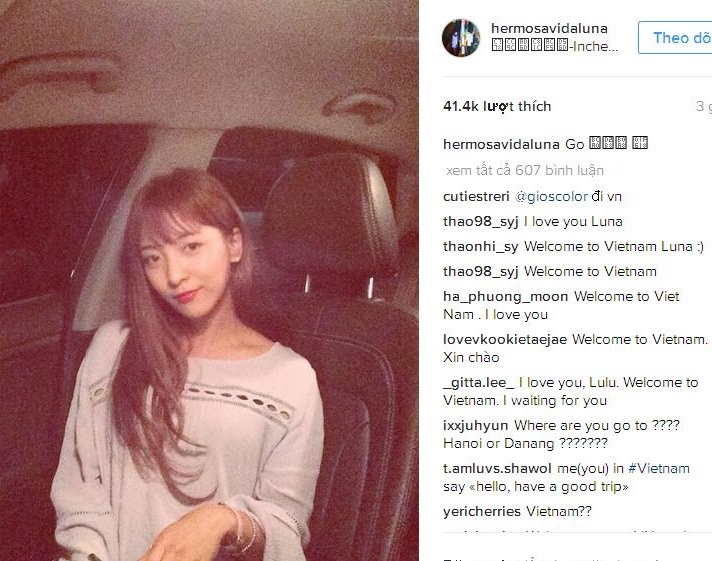Open the hermosavidaluna profile avatar
Viewport: 712px width, 561px height.
(x=461, y=38)
